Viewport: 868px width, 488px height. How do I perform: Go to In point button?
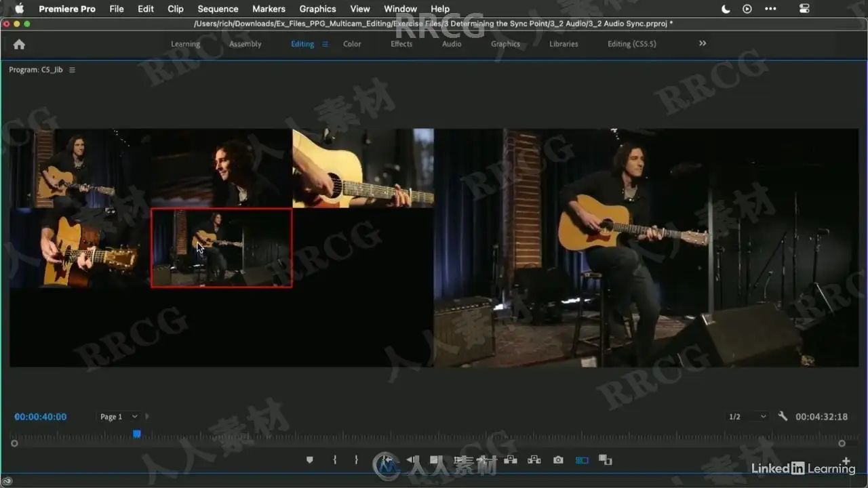[387, 460]
